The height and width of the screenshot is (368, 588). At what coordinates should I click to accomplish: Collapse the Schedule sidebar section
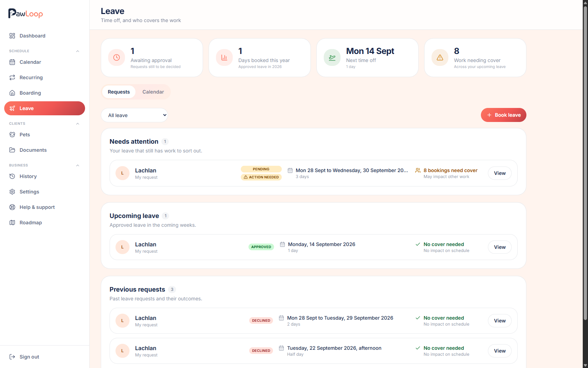click(x=78, y=51)
